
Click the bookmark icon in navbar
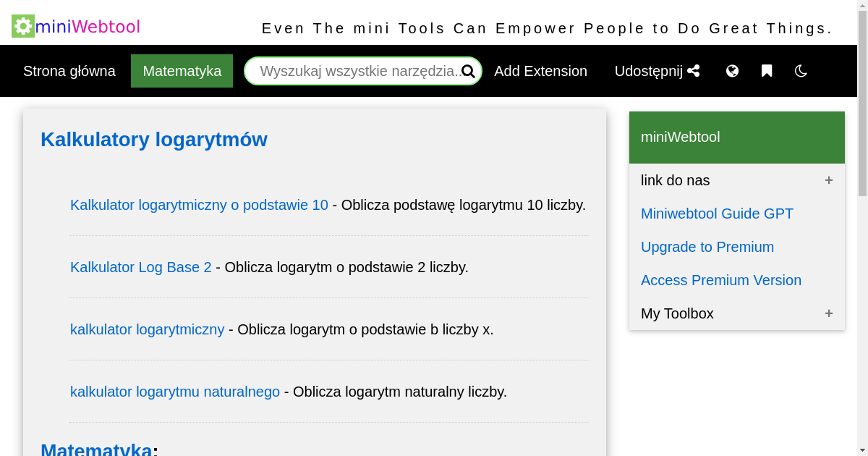767,71
